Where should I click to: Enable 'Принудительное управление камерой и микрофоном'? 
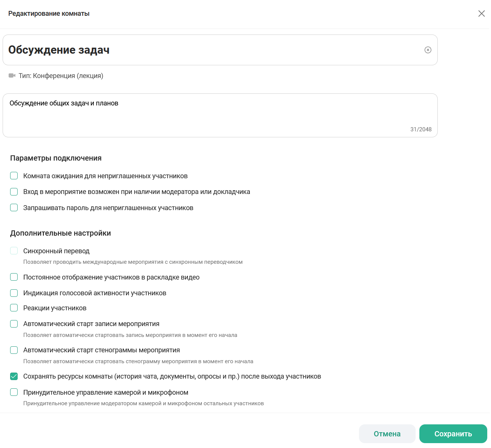pos(14,392)
